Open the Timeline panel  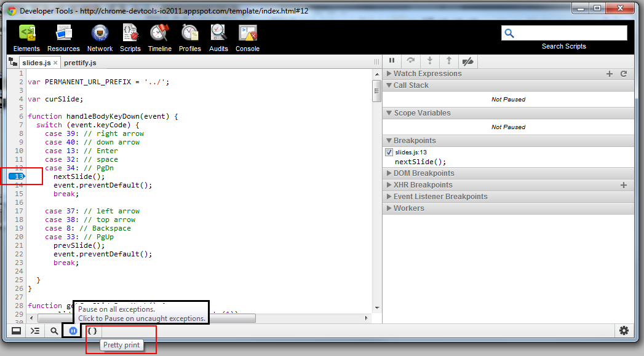tap(160, 38)
